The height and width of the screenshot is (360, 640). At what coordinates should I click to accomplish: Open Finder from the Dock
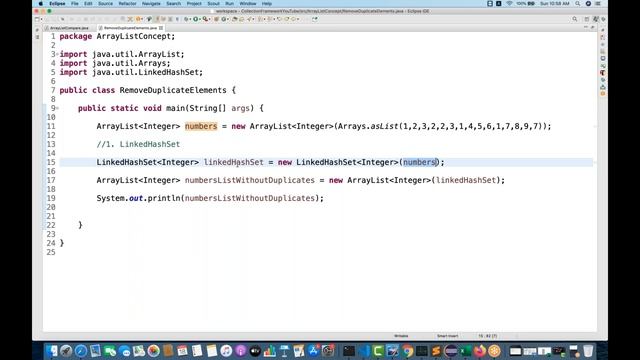click(51, 351)
